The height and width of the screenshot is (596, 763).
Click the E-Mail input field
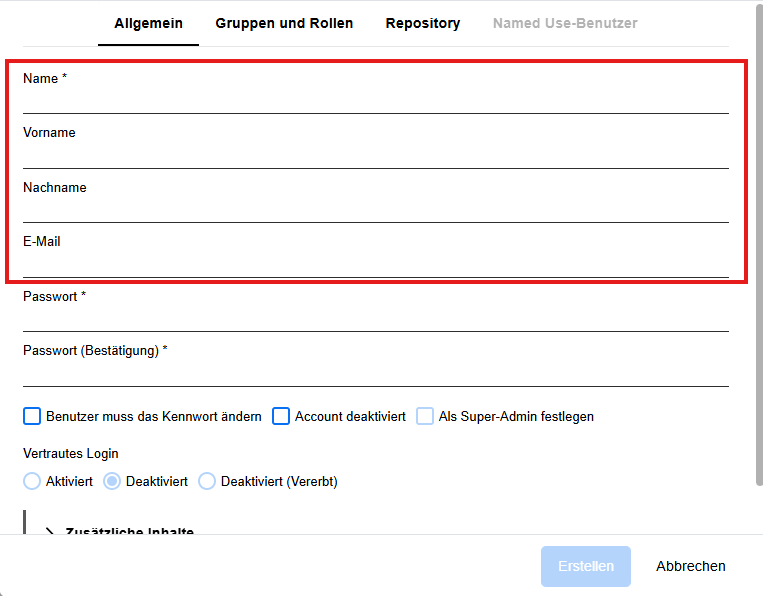coord(375,264)
